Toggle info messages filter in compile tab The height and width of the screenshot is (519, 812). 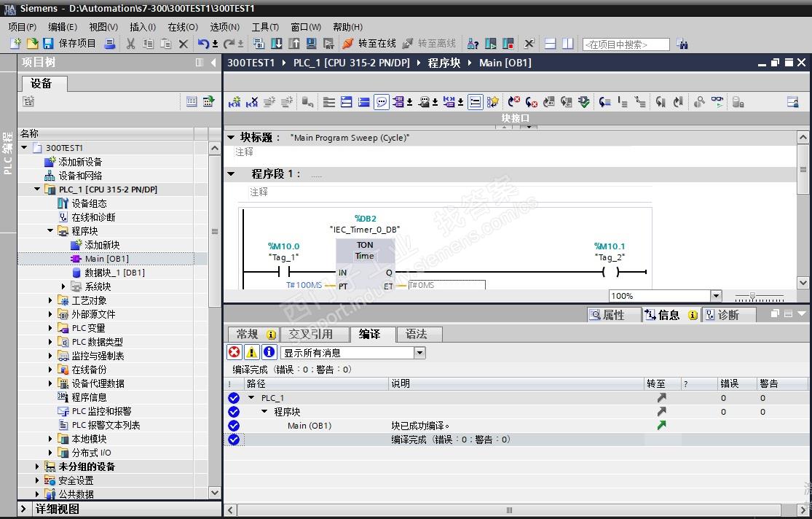pyautogui.click(x=269, y=353)
